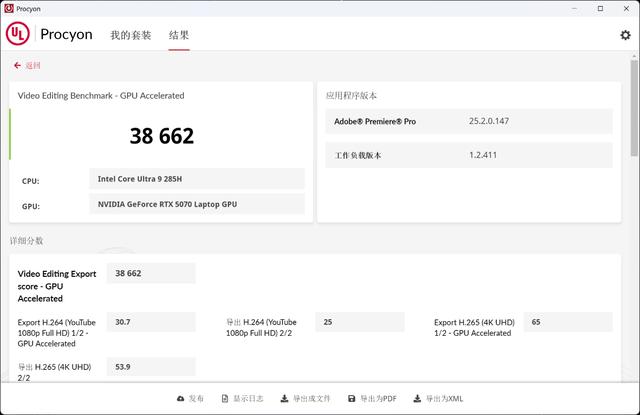Click Video Editing Benchmark - GPU Accelerated heading
Image resolution: width=640 pixels, height=415 pixels.
[101, 95]
